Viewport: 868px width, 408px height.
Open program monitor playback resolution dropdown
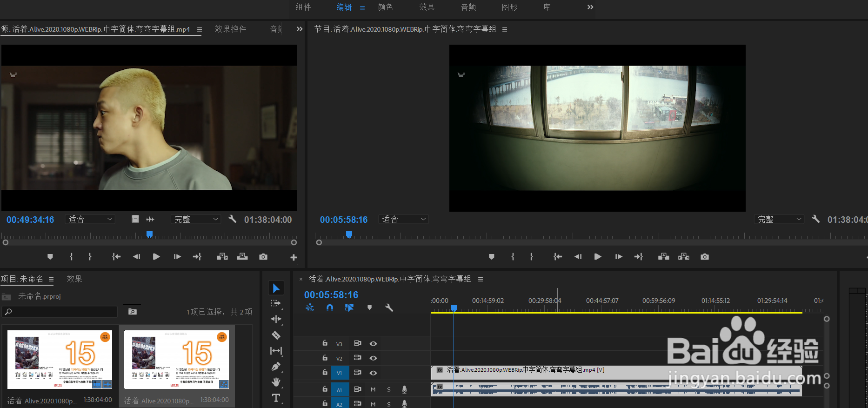779,219
